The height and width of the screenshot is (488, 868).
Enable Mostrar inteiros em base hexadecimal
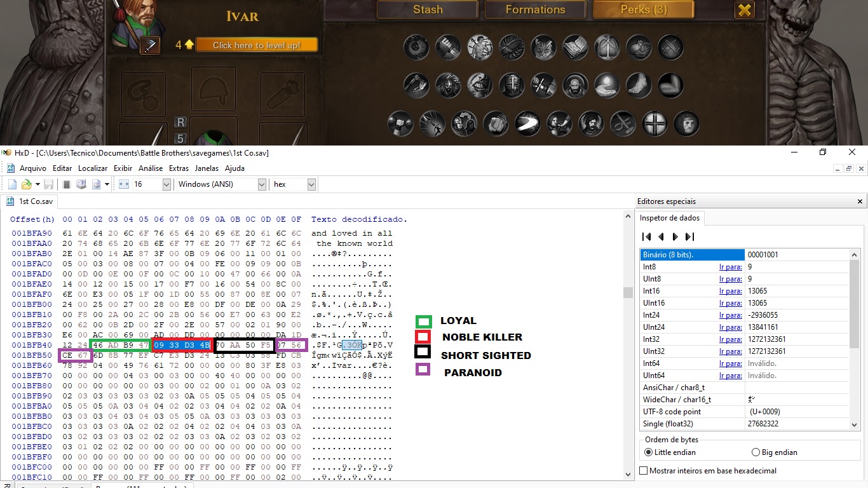pos(708,471)
